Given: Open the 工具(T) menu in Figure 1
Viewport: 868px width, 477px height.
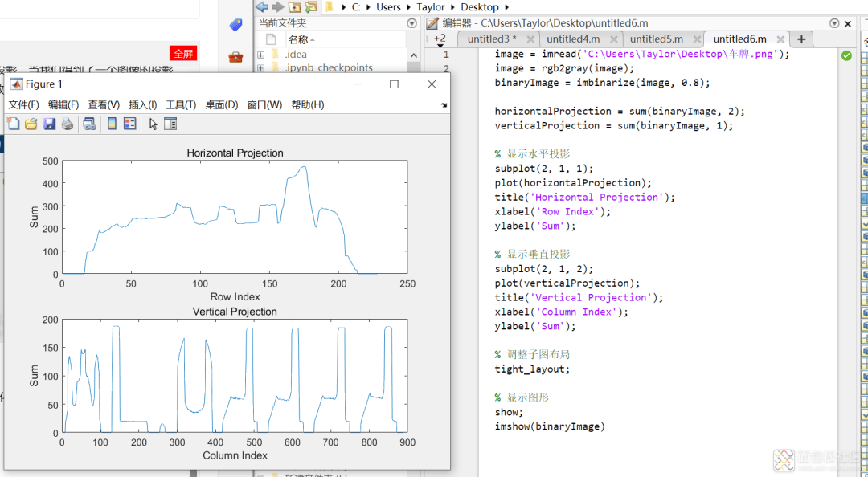Looking at the screenshot, I should (x=181, y=105).
